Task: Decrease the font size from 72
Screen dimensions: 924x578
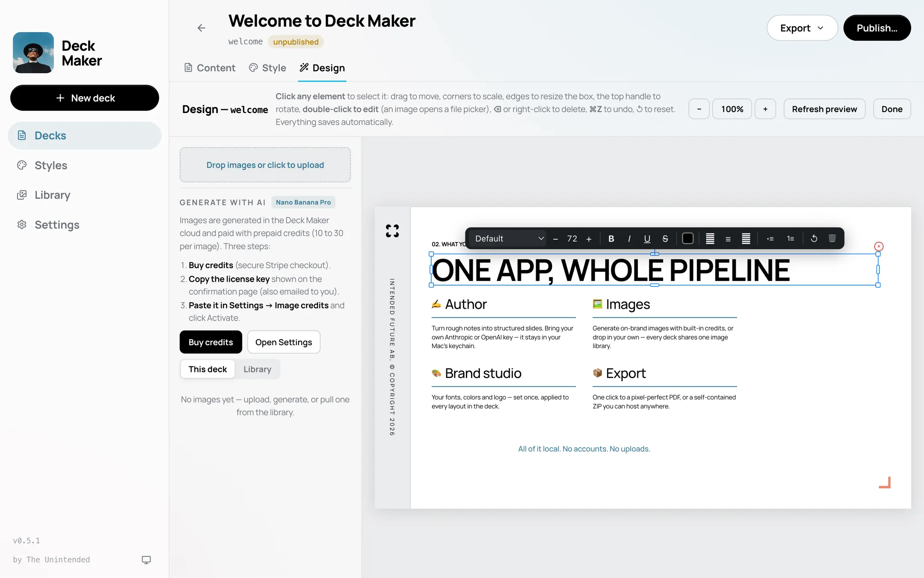Action: pyautogui.click(x=555, y=238)
